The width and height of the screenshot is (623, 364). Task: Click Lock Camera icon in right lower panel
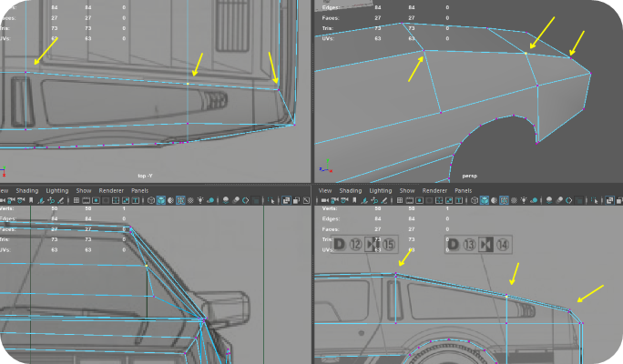coord(335,200)
